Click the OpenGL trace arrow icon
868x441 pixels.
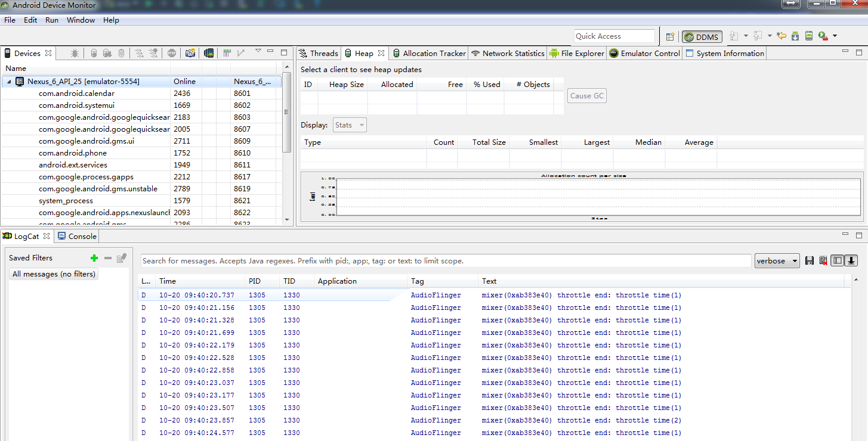pos(241,53)
